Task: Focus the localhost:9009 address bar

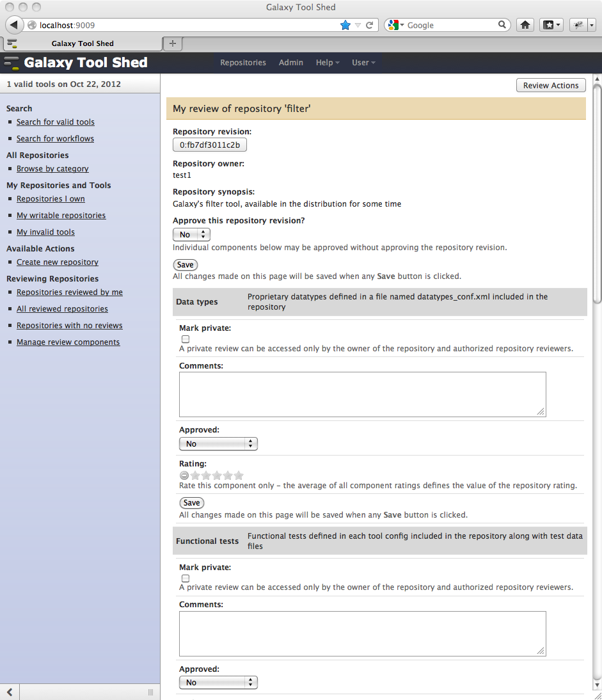Action: (187, 25)
